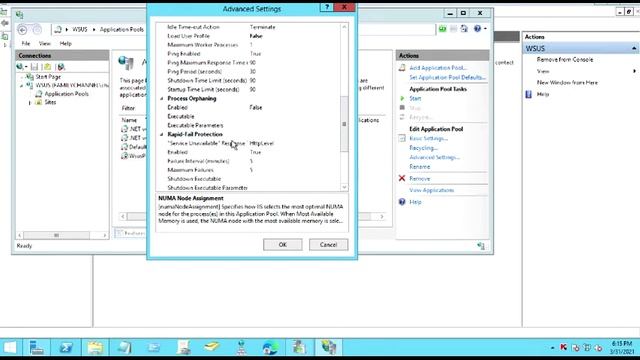Click View Applications link
Image resolution: width=640 pixels, height=360 pixels.
tap(431, 190)
